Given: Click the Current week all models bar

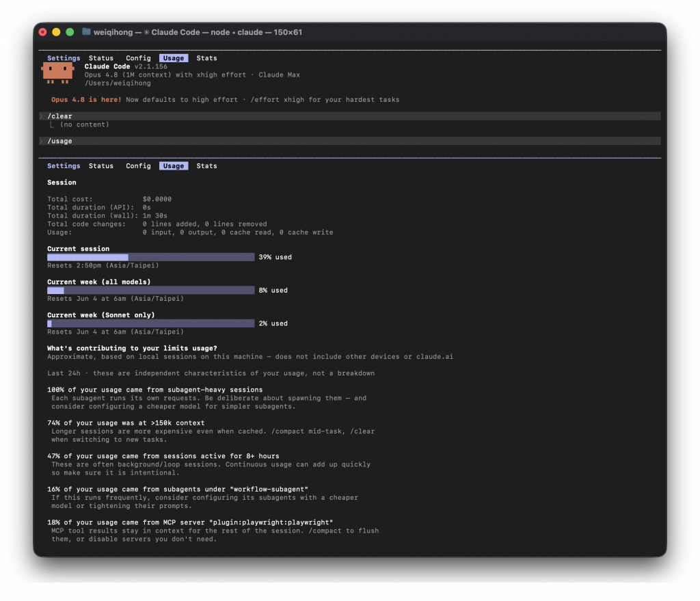Looking at the screenshot, I should pos(151,290).
